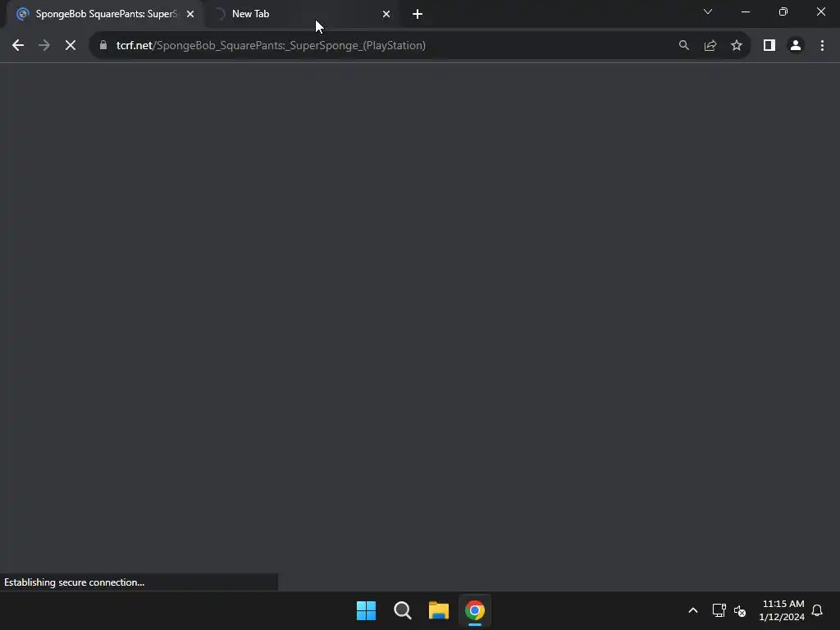The image size is (840, 630).
Task: Click 'Establishing secure connection...' status text
Action: click(75, 582)
